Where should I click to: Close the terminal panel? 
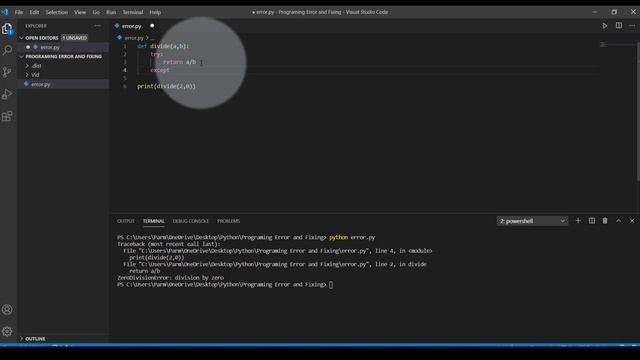point(632,221)
